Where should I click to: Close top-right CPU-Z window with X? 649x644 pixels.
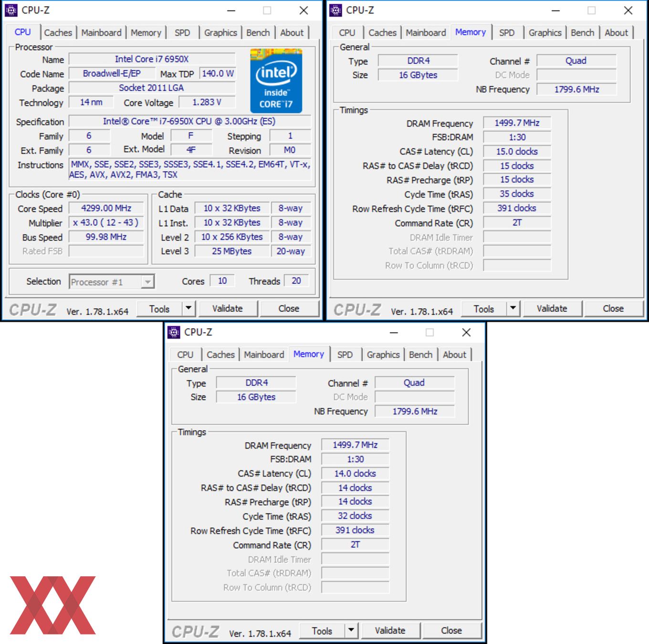(x=628, y=10)
